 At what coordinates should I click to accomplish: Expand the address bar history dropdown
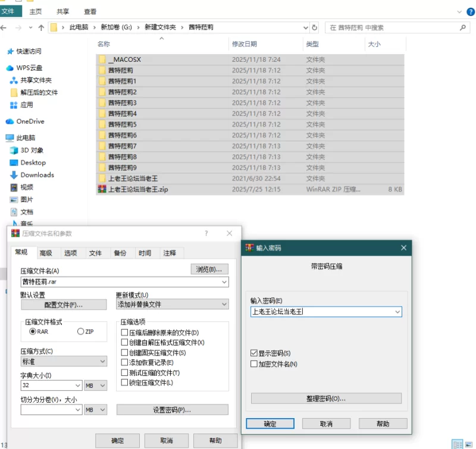click(306, 27)
